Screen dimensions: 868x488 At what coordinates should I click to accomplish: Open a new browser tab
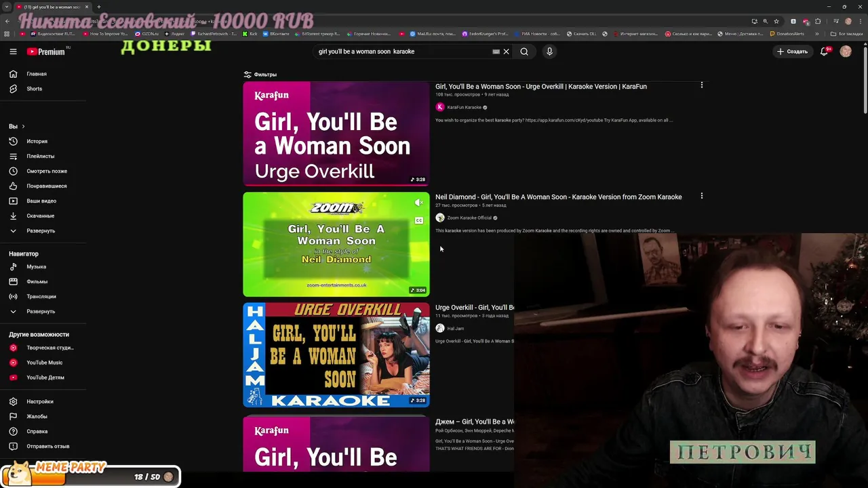[99, 7]
